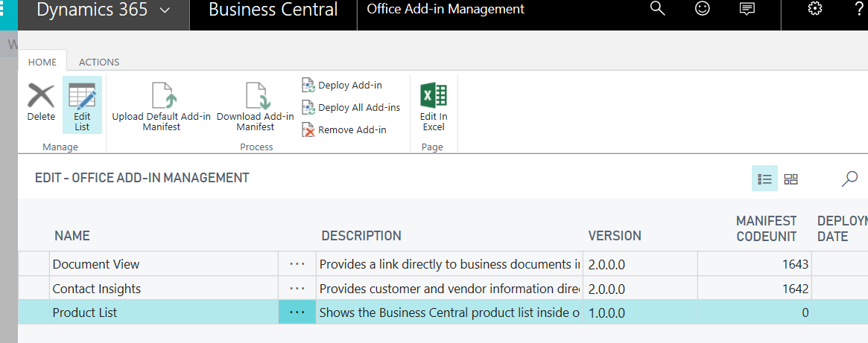
Task: Run the Deploy Add-in action
Action: [x=343, y=86]
